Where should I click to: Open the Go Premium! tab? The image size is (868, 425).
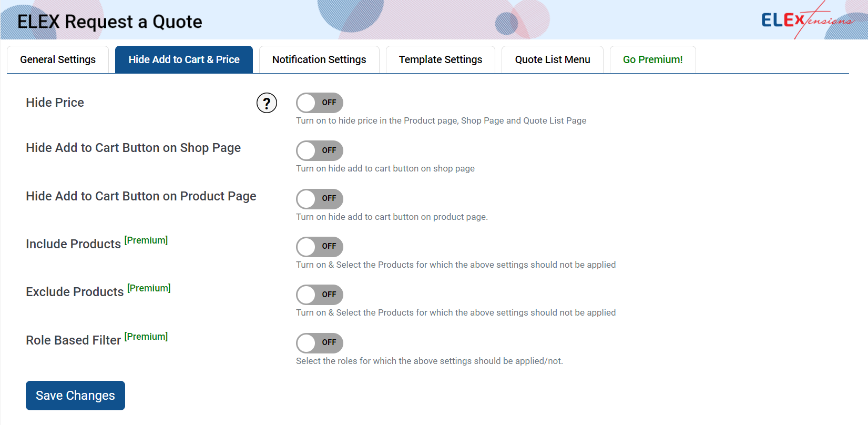(653, 59)
